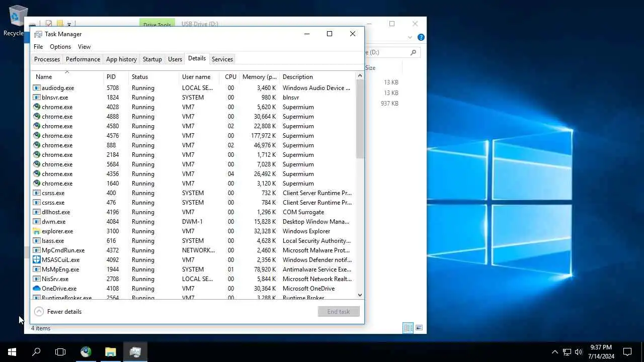
Task: Open the Options menu
Action: (60, 47)
